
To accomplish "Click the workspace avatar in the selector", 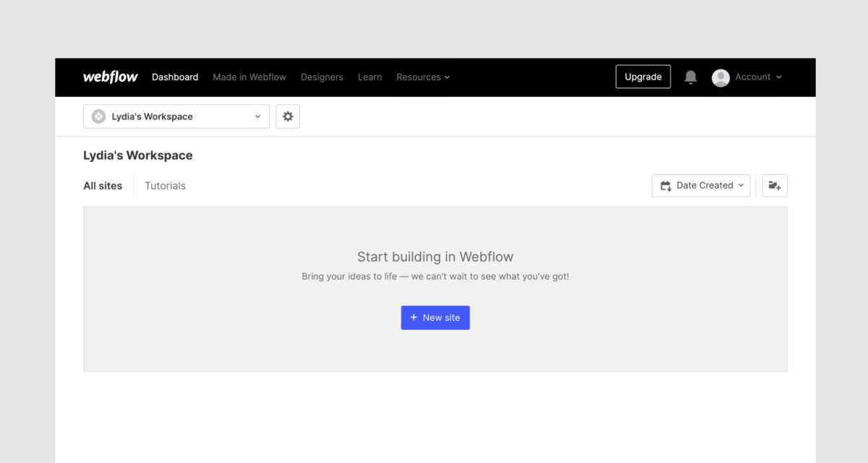I will (98, 116).
